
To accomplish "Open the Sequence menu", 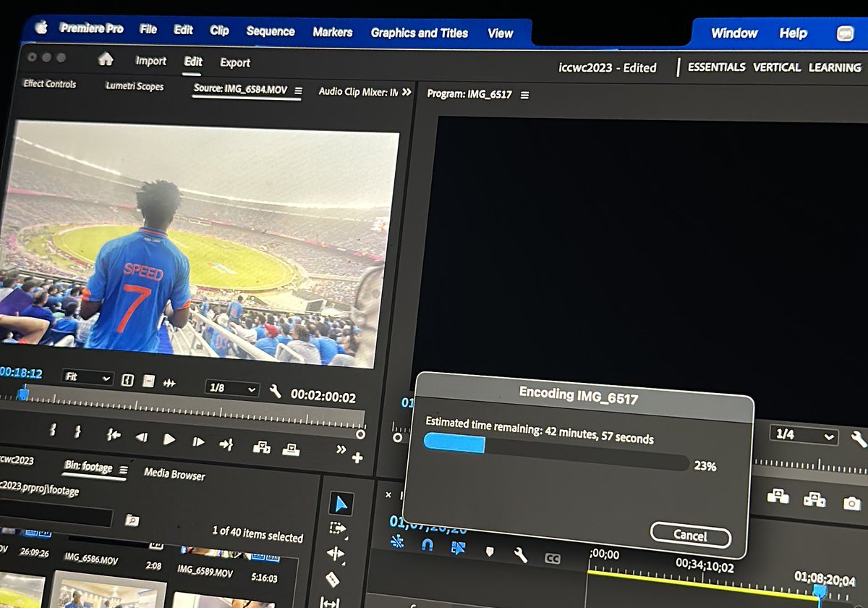I will coord(271,31).
